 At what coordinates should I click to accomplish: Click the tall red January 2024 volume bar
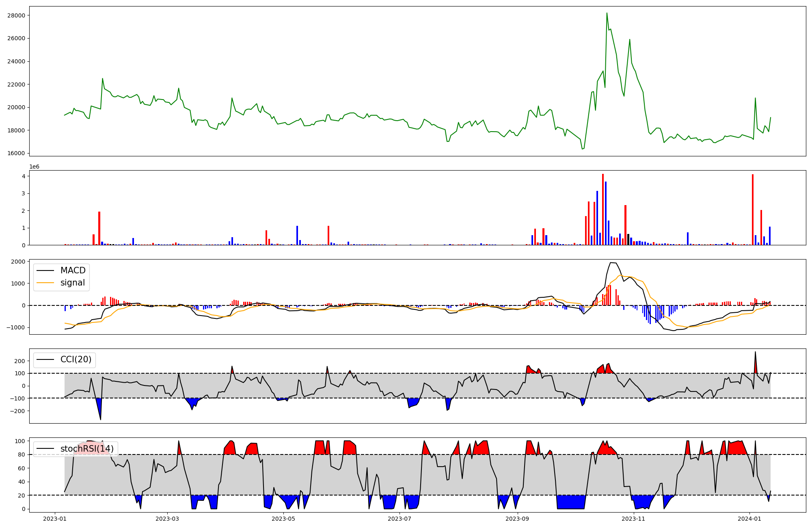753,210
